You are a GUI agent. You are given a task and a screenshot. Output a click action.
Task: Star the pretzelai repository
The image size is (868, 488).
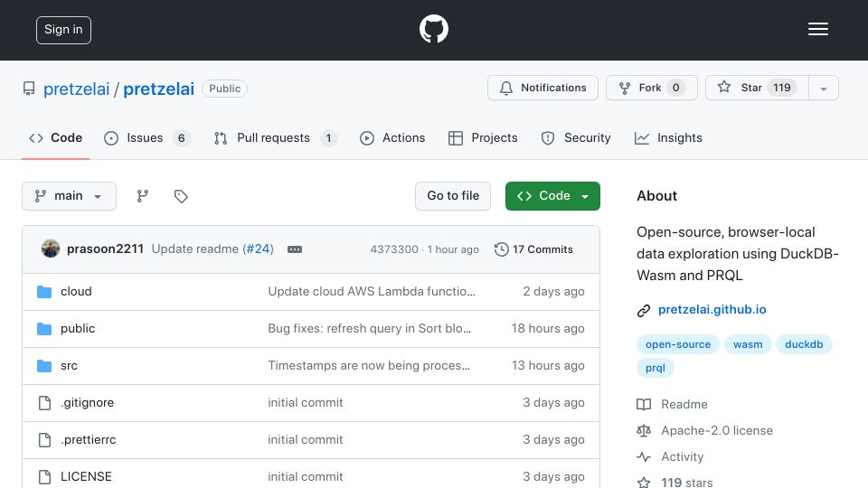point(757,88)
